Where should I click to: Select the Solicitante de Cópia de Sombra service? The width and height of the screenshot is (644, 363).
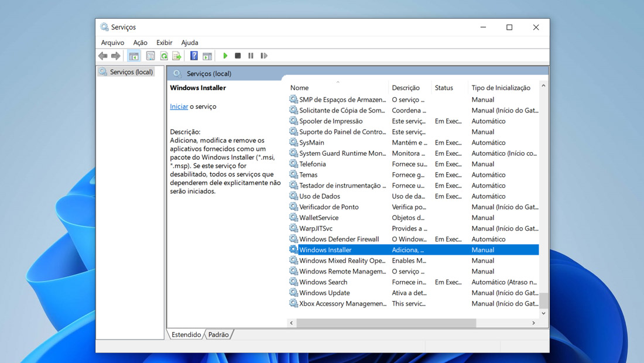(414, 110)
